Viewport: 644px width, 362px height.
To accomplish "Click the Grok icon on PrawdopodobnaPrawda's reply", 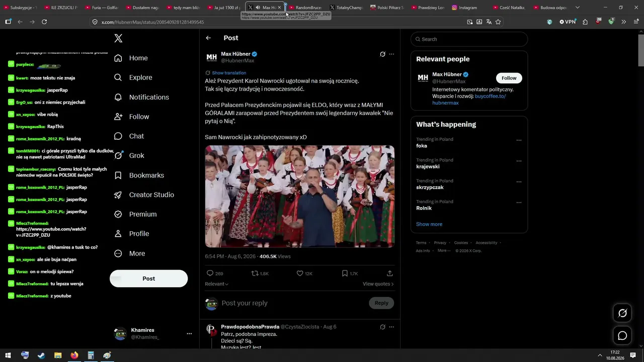I will click(382, 327).
